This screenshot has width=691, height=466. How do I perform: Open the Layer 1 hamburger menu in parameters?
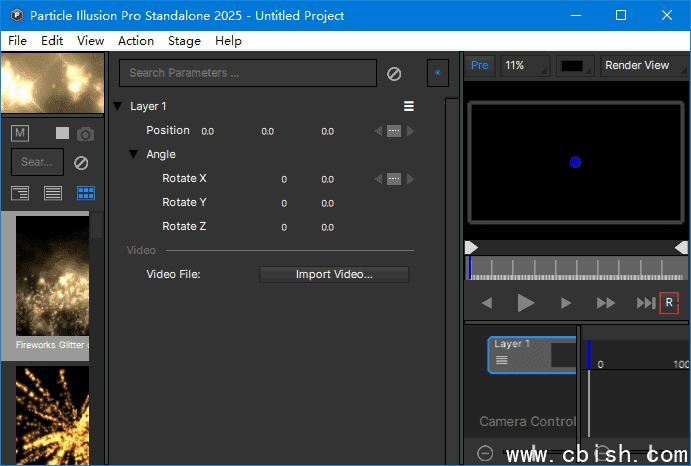[x=409, y=106]
